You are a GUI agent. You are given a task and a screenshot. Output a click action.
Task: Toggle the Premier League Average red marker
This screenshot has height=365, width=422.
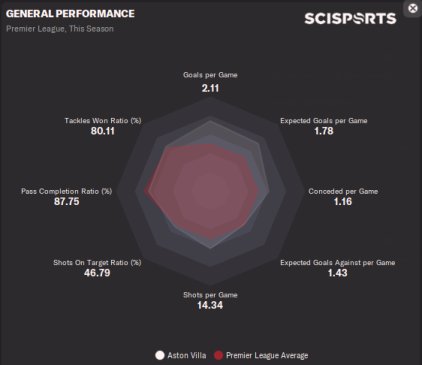tap(218, 355)
